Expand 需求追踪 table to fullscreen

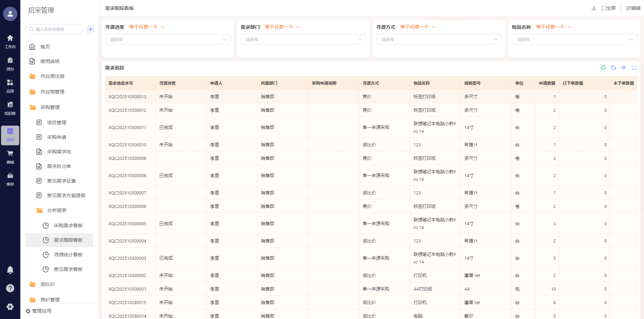coord(634,68)
